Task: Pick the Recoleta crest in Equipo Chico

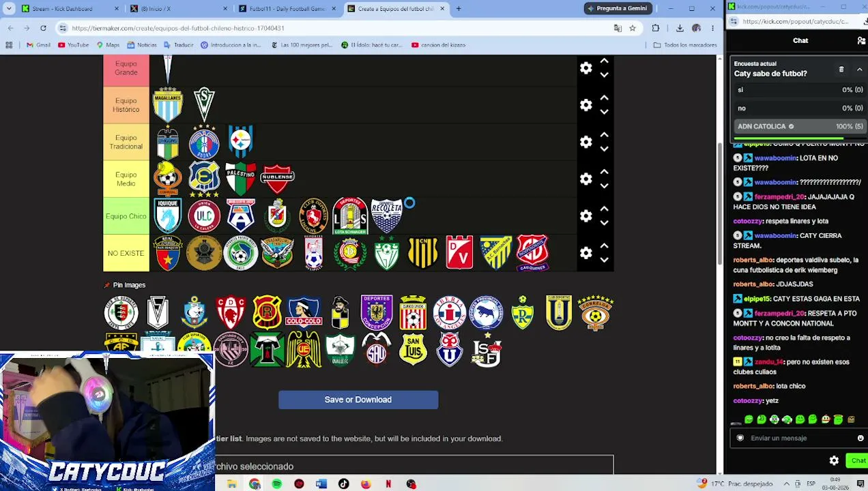Action: (x=387, y=216)
